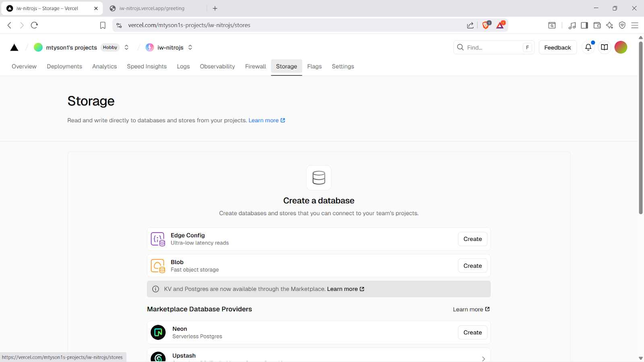Create a Blob store
644x362 pixels.
(x=473, y=266)
